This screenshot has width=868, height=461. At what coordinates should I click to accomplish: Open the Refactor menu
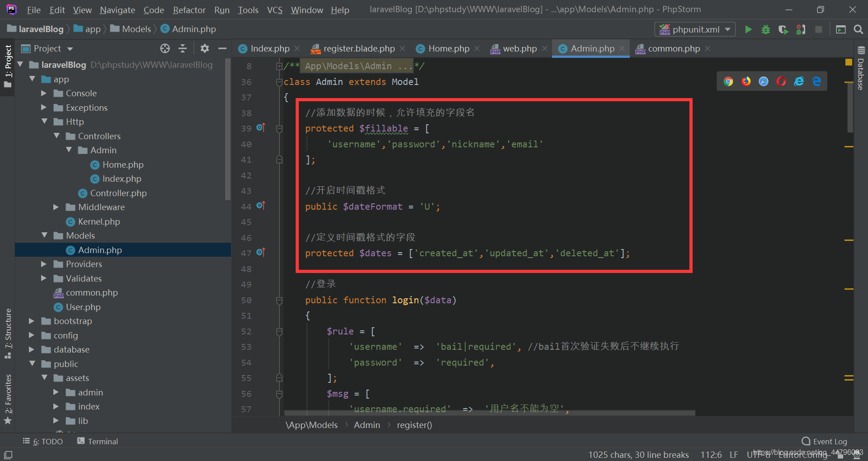pos(189,10)
